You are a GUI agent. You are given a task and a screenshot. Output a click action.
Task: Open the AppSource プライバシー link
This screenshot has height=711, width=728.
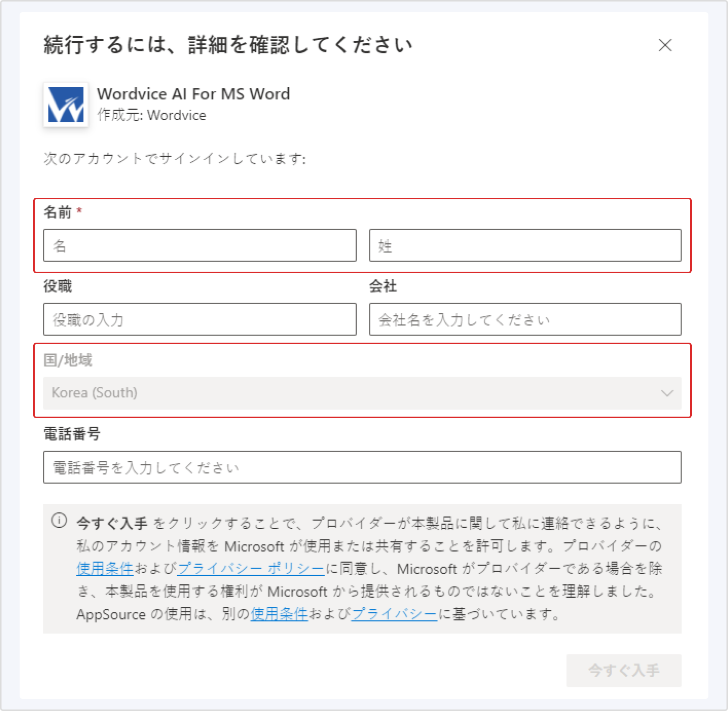click(x=394, y=614)
